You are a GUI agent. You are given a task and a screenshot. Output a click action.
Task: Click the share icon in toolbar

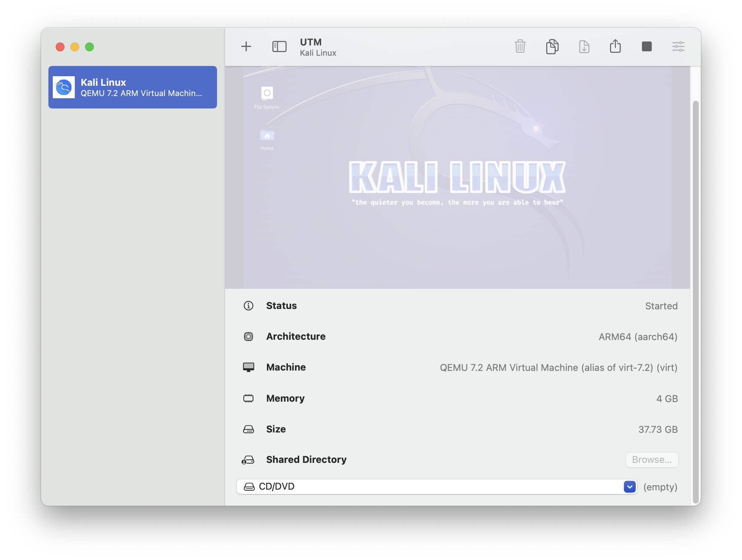pos(615,47)
